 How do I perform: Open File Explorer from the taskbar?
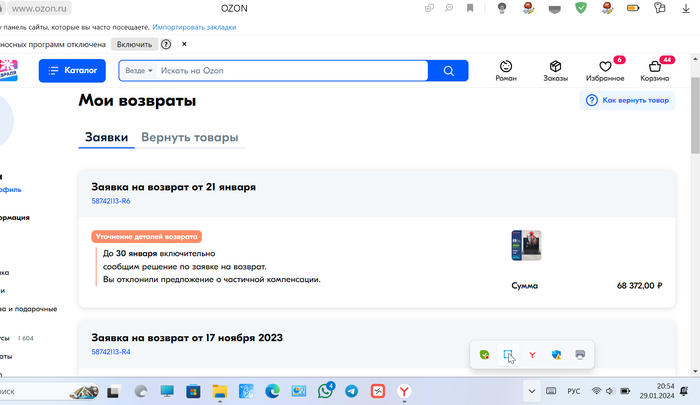(220, 392)
